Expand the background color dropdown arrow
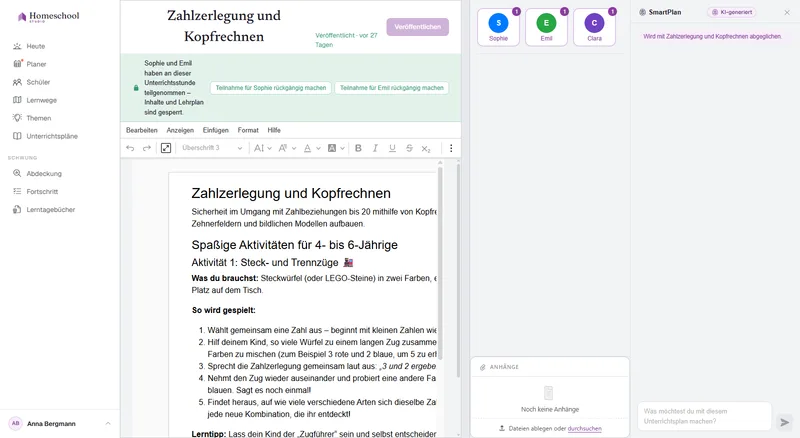The image size is (800, 438). point(342,149)
